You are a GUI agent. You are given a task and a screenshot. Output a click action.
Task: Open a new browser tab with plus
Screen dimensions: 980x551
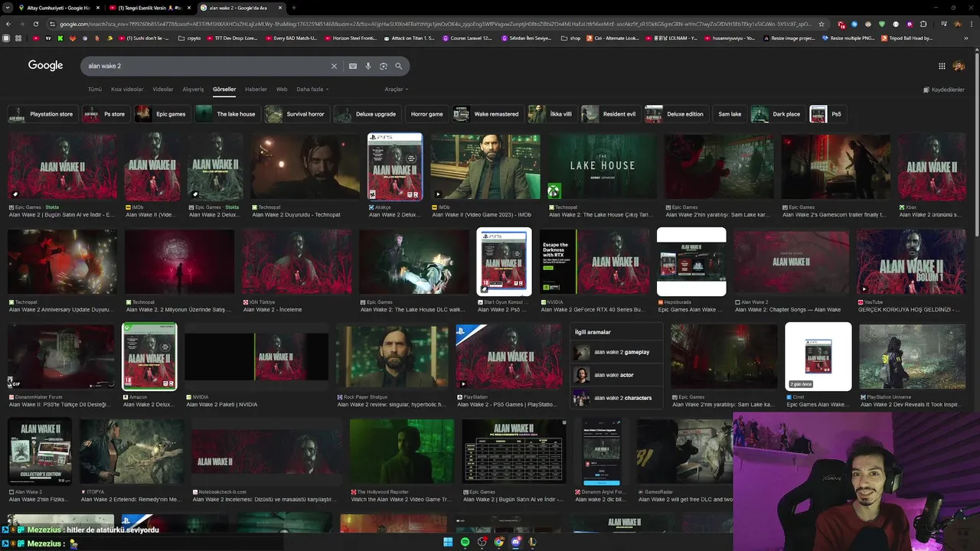pos(294,8)
